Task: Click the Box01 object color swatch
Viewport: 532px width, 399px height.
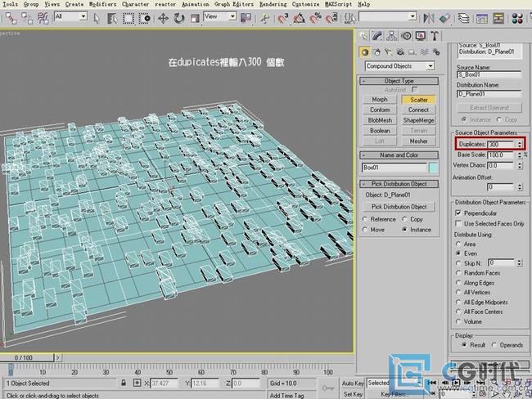Action: [x=433, y=168]
